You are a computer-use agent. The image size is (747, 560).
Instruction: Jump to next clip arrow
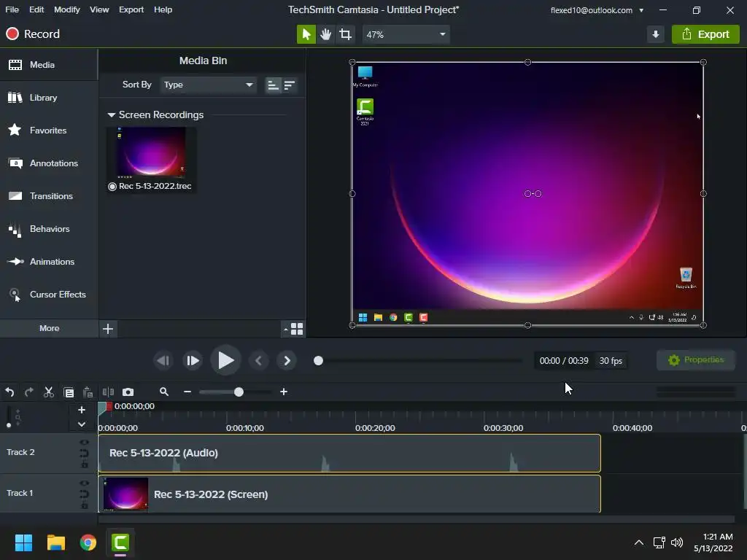[287, 361]
